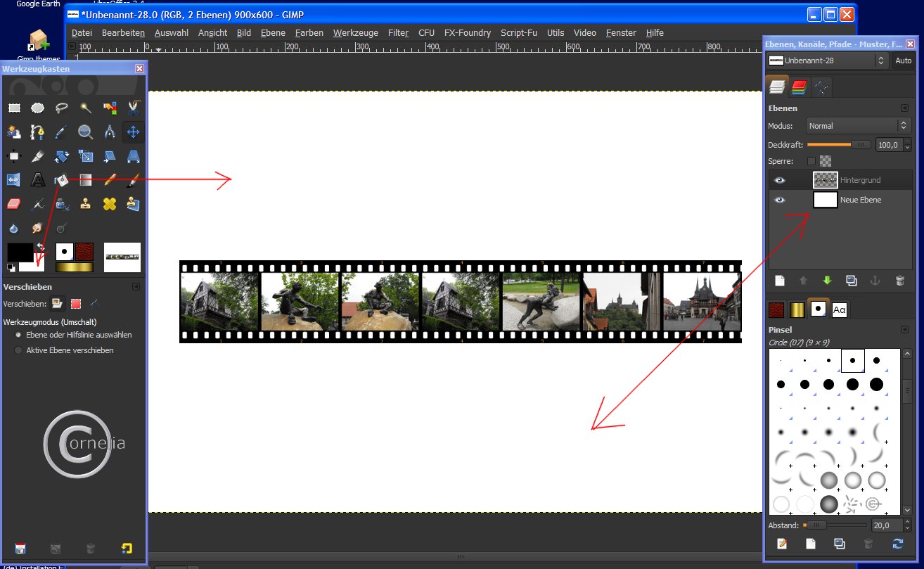
Task: Activate the Fuzzy Select magic wand
Action: [86, 108]
